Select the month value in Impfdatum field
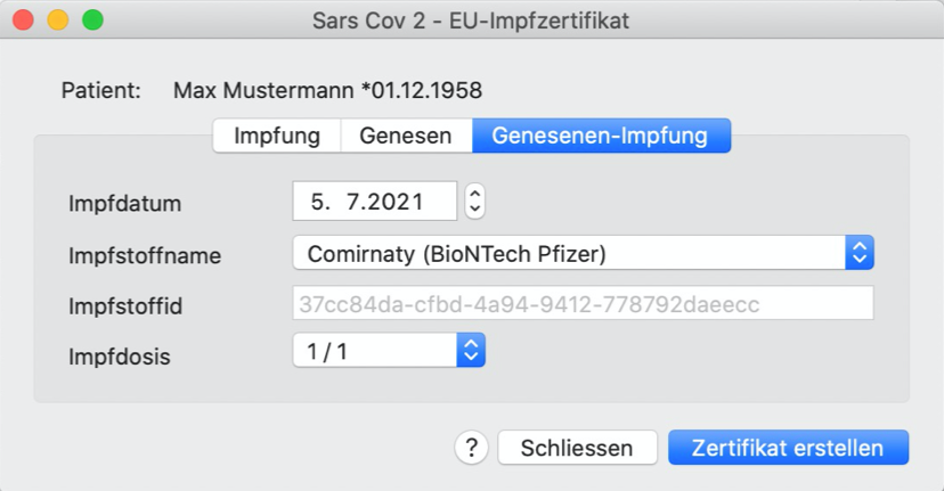 point(353,202)
